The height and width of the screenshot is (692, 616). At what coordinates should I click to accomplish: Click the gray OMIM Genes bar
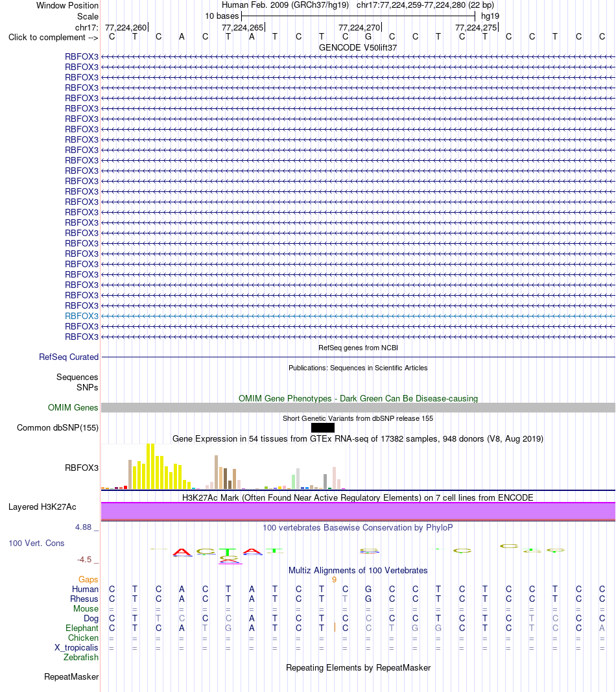tap(358, 407)
